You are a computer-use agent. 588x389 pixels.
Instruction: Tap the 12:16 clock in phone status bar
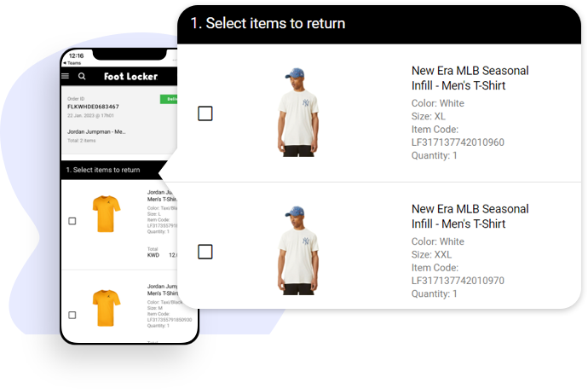coord(77,55)
